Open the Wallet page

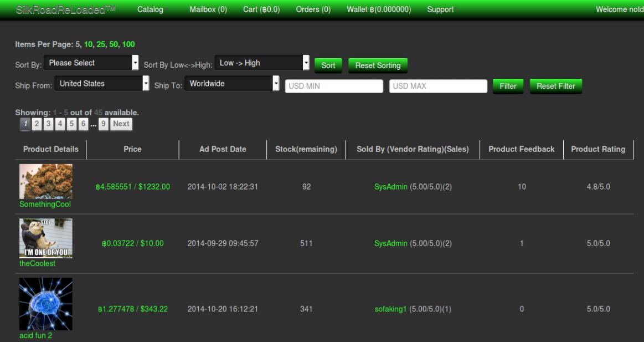379,9
